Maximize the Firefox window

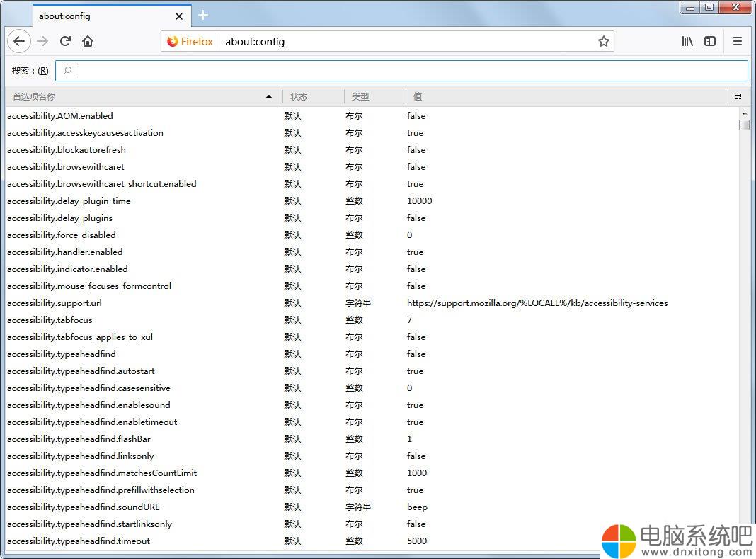[709, 7]
